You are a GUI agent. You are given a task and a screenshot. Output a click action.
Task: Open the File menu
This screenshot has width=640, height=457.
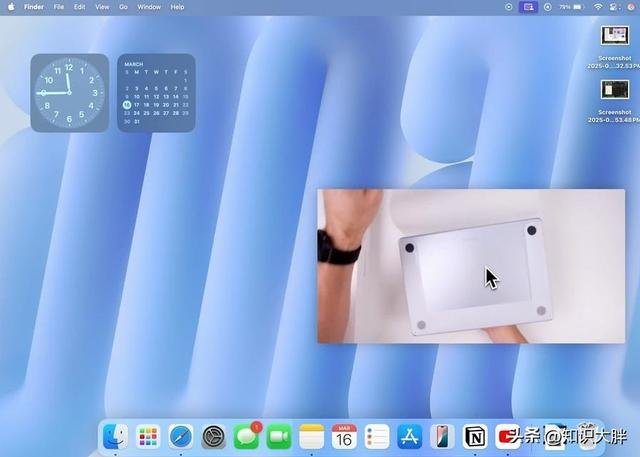[58, 6]
